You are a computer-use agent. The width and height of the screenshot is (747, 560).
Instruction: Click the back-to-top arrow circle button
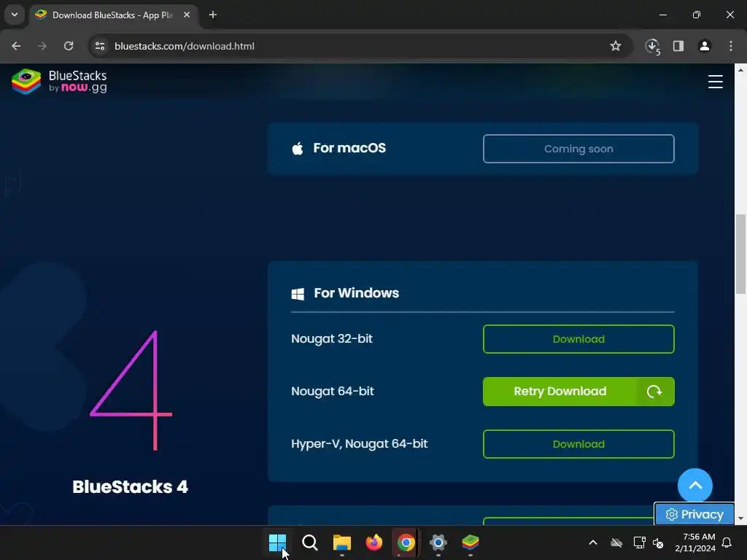(x=695, y=485)
